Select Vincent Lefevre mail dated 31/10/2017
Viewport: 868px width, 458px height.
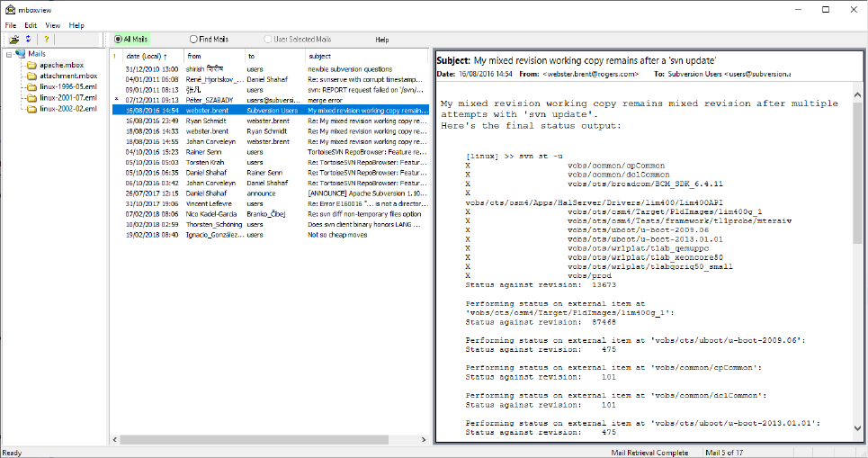point(270,203)
